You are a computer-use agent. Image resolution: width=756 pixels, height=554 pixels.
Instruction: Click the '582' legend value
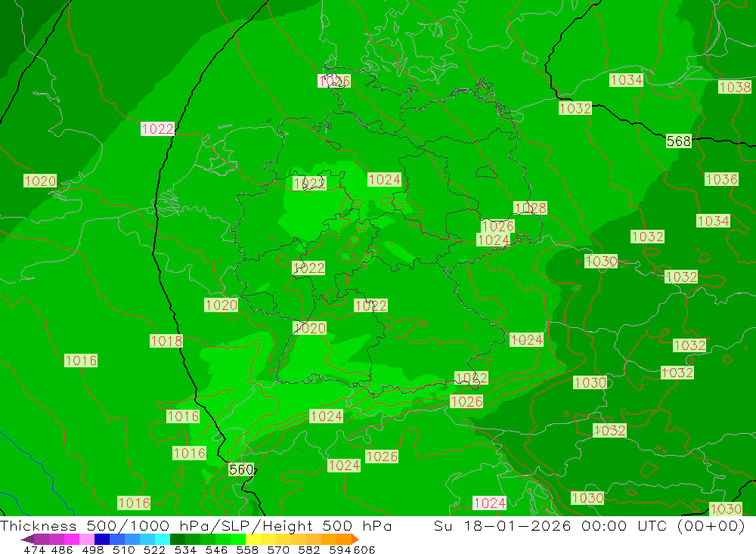point(308,549)
